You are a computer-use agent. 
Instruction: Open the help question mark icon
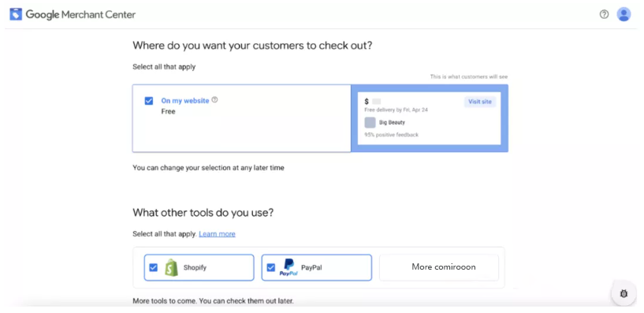(604, 14)
